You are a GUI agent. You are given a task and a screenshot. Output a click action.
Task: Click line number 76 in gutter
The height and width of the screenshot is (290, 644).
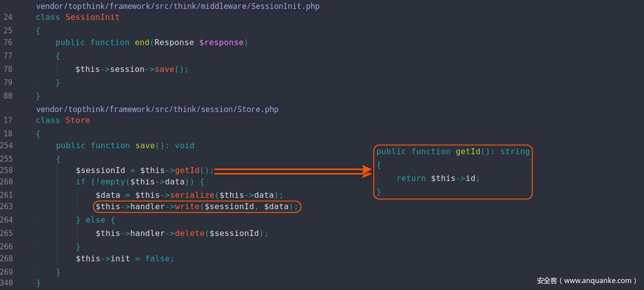pyautogui.click(x=8, y=42)
